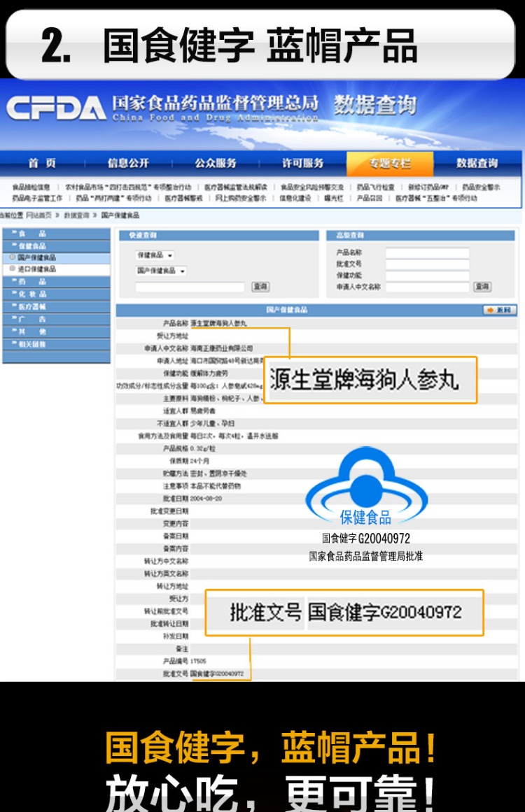
Task: Open the 网上购药安全警示 link
Action: 241,198
